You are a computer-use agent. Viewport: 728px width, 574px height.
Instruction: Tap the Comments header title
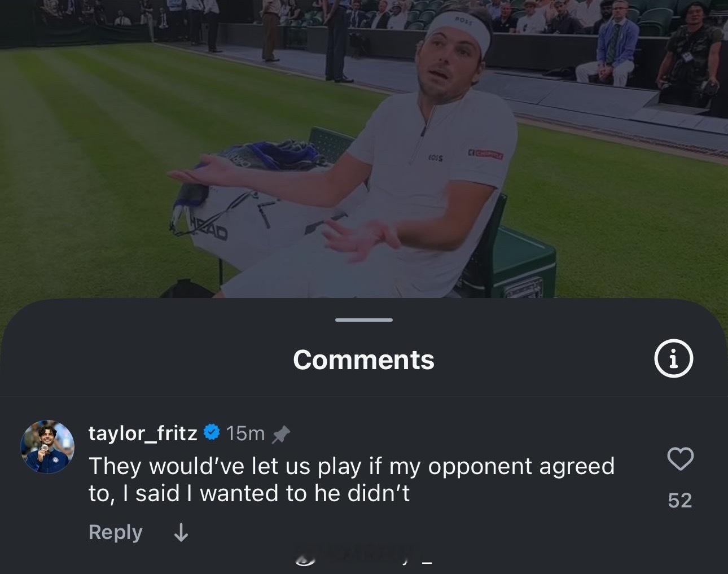pos(364,360)
